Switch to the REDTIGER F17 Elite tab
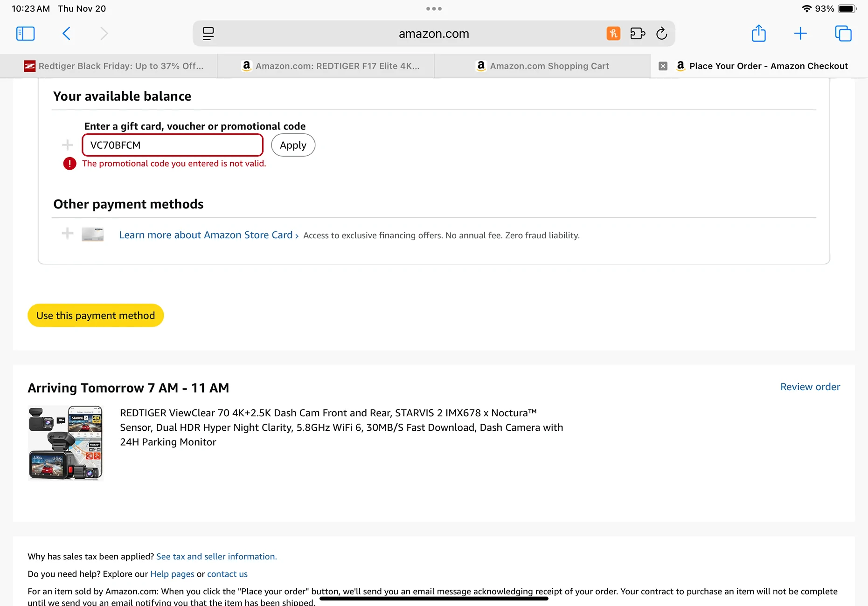The width and height of the screenshot is (868, 606). coord(326,66)
